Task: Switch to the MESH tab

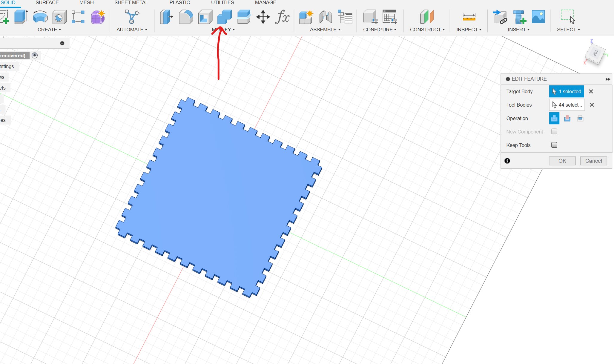Action: [x=87, y=3]
